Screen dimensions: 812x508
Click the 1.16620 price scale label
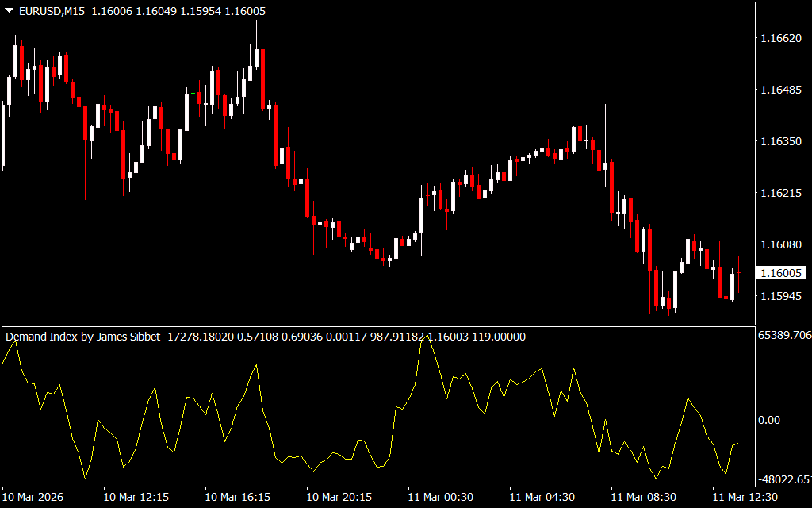coord(781,38)
